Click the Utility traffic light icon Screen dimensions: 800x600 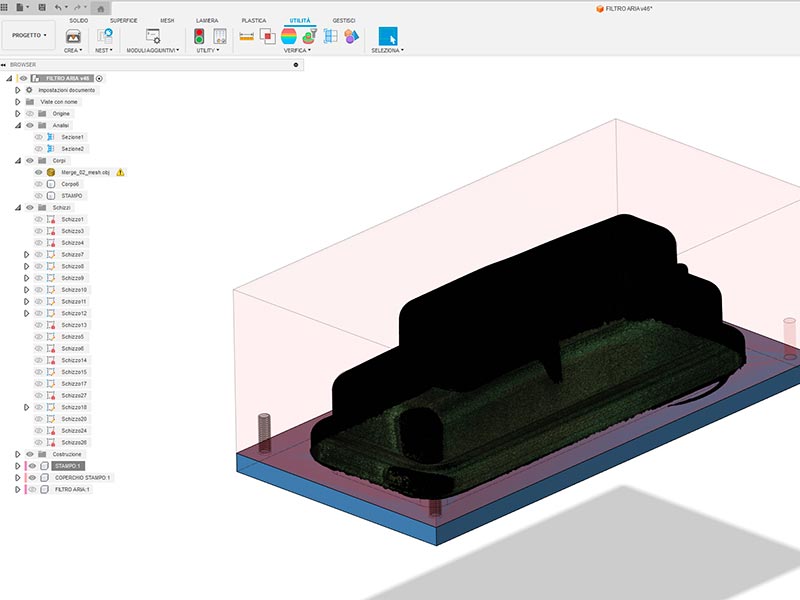[x=200, y=35]
